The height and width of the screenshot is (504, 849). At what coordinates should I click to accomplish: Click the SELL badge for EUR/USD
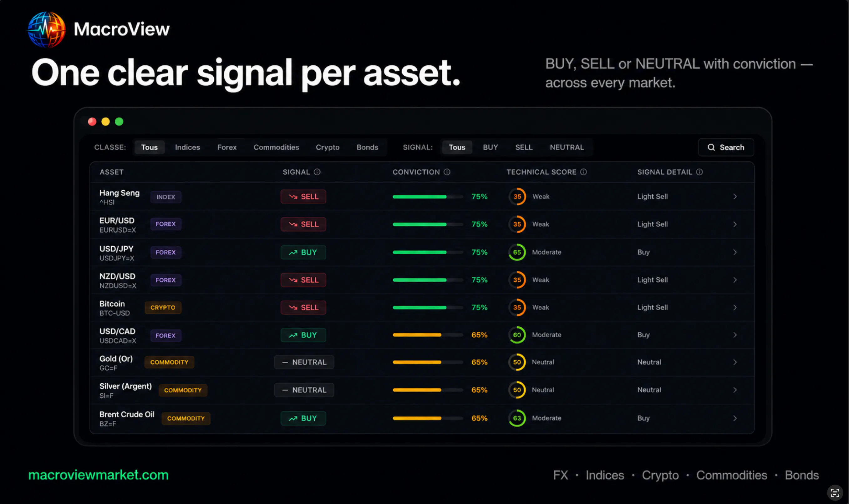coord(303,224)
